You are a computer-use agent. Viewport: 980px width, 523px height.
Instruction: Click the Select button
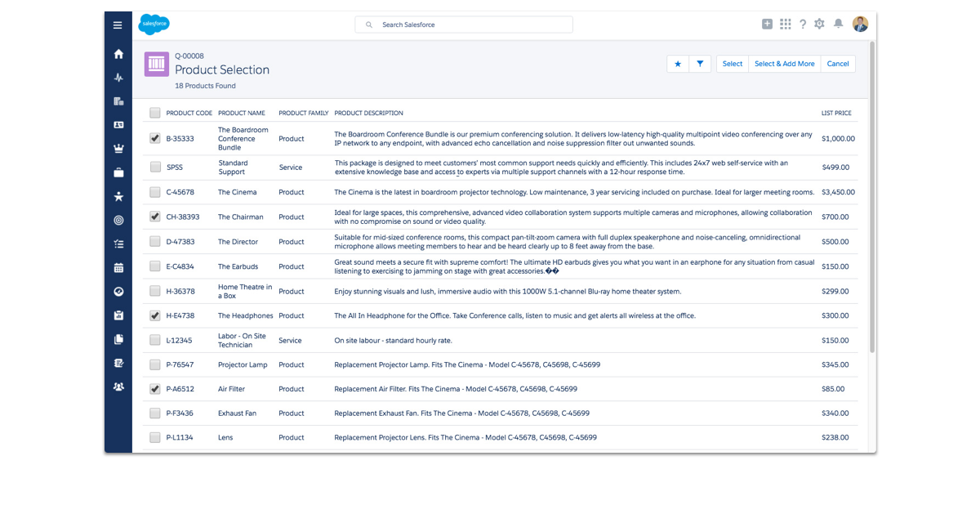point(733,64)
